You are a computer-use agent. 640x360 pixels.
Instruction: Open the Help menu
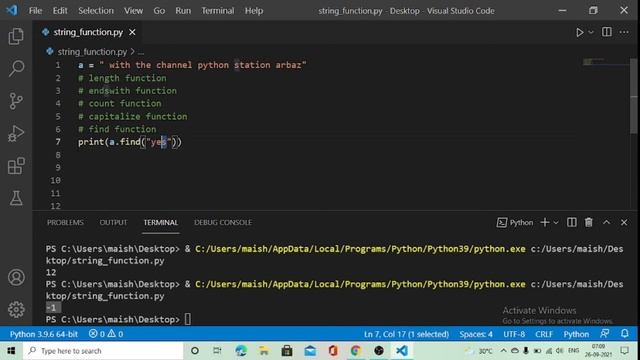[x=254, y=11]
